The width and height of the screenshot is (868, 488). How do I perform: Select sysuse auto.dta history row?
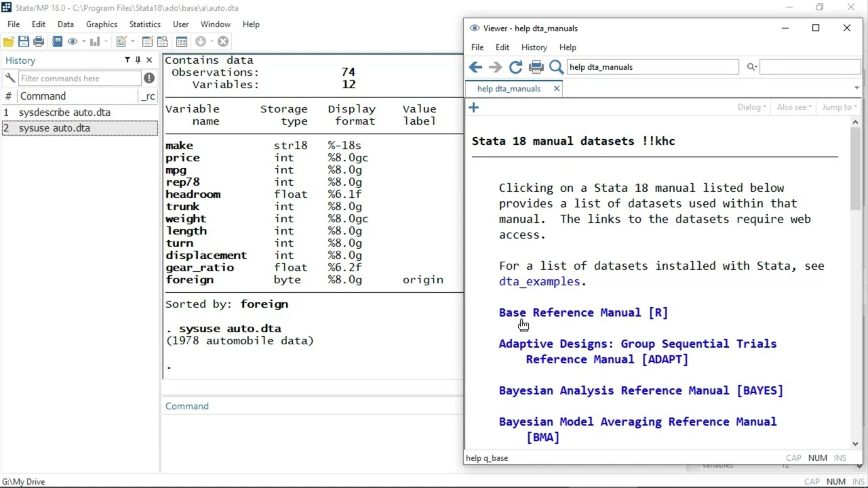pyautogui.click(x=79, y=128)
